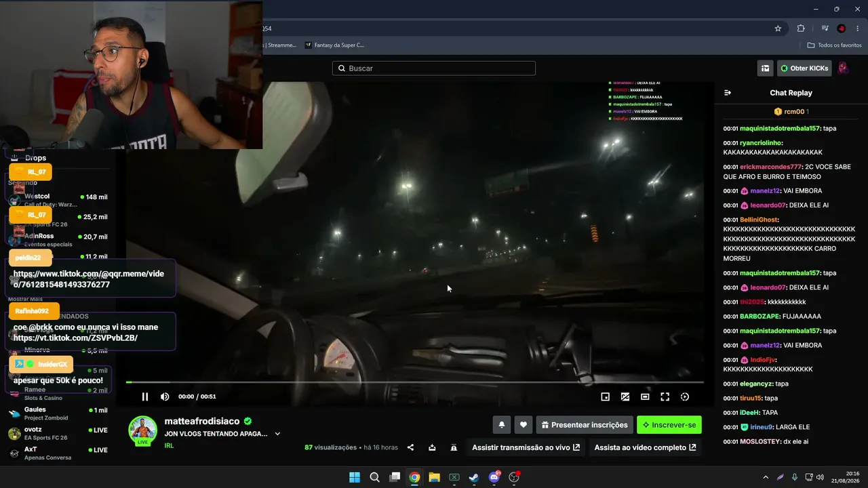
Task: Turn on notifications bell for channel
Action: (x=502, y=425)
